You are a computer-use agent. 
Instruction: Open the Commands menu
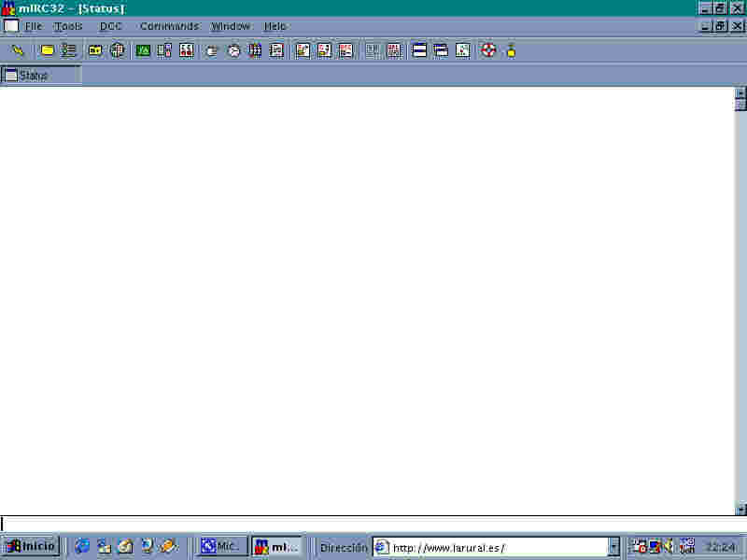click(x=170, y=26)
